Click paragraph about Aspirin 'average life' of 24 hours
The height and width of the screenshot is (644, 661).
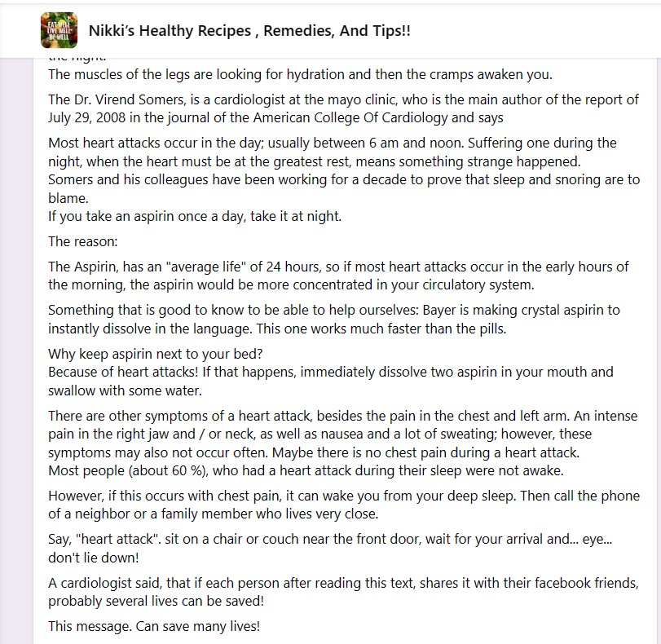pos(338,276)
